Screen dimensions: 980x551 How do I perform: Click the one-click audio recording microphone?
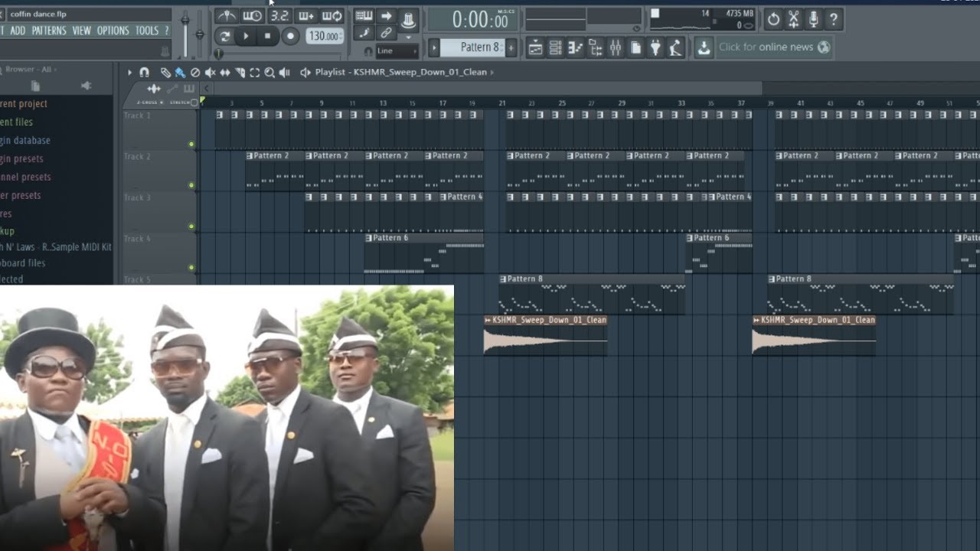pos(814,19)
